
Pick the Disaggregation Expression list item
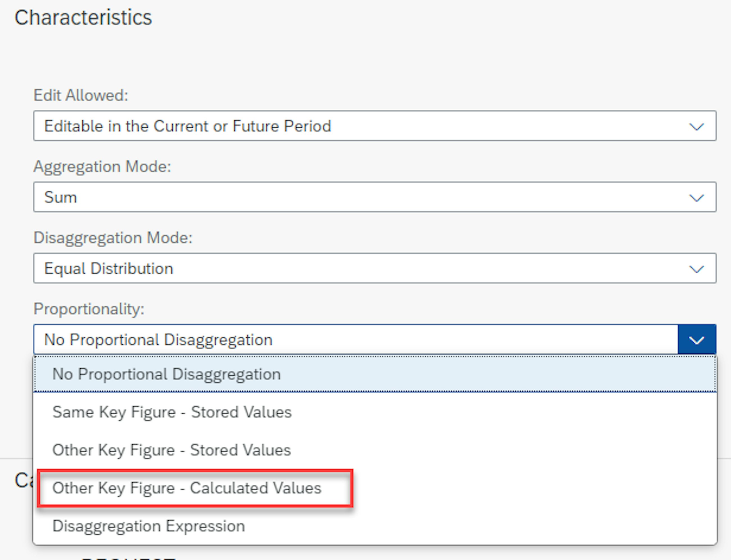[x=149, y=526]
